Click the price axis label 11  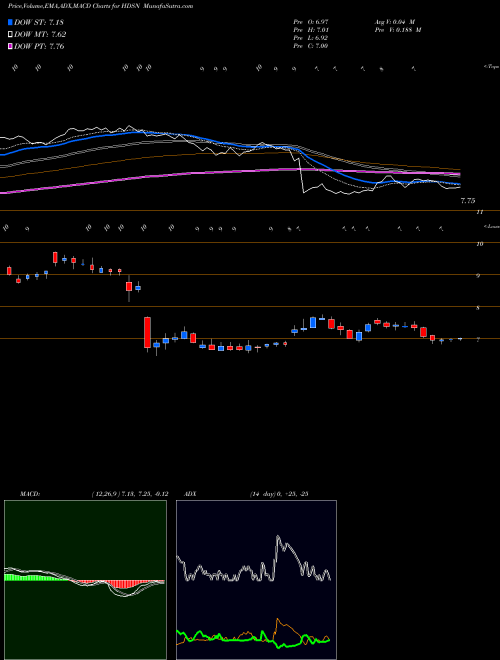480,212
